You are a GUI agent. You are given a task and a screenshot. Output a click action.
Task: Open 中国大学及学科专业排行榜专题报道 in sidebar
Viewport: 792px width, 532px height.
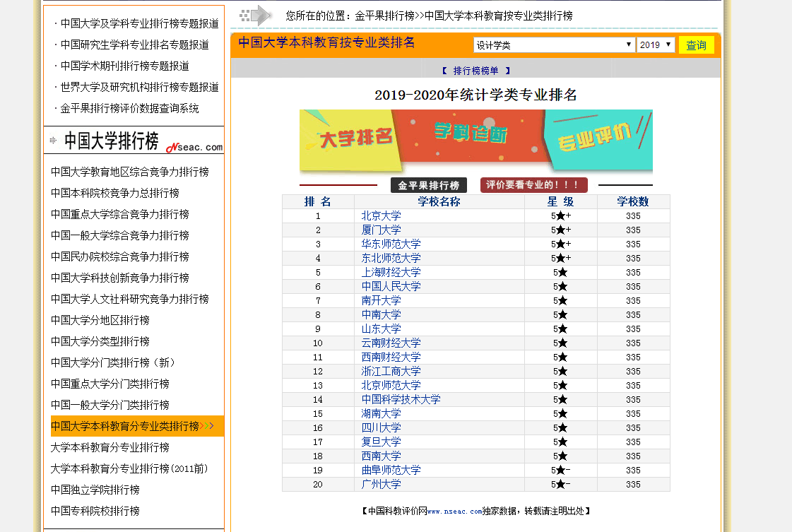(x=139, y=24)
